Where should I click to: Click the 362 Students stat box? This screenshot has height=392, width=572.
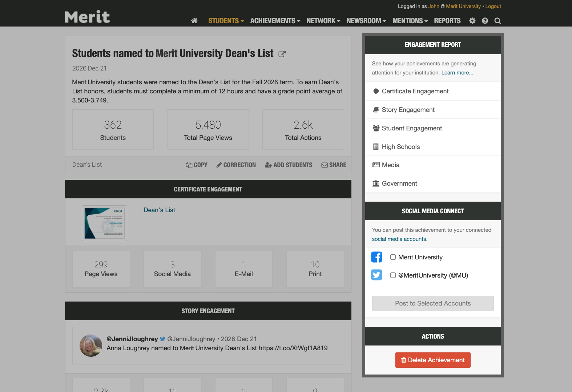[x=113, y=129]
